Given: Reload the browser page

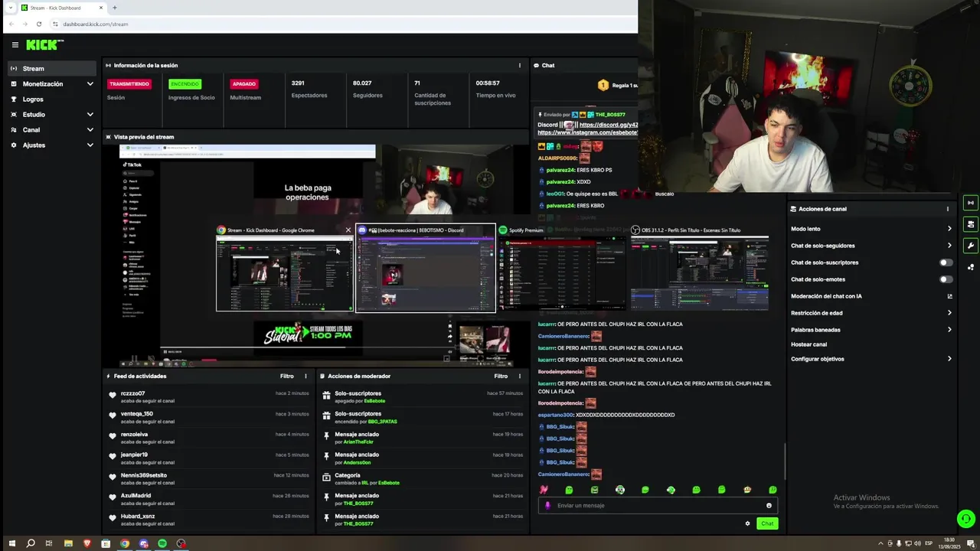Looking at the screenshot, I should (x=38, y=24).
